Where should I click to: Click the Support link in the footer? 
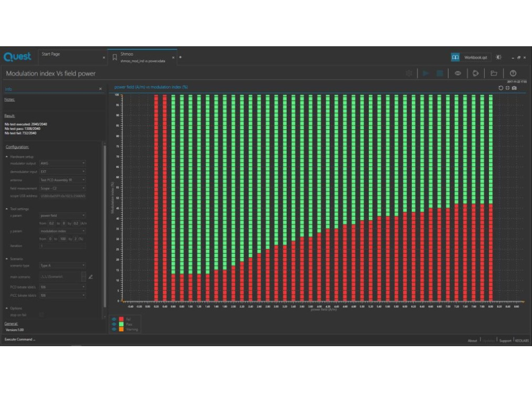(x=505, y=340)
